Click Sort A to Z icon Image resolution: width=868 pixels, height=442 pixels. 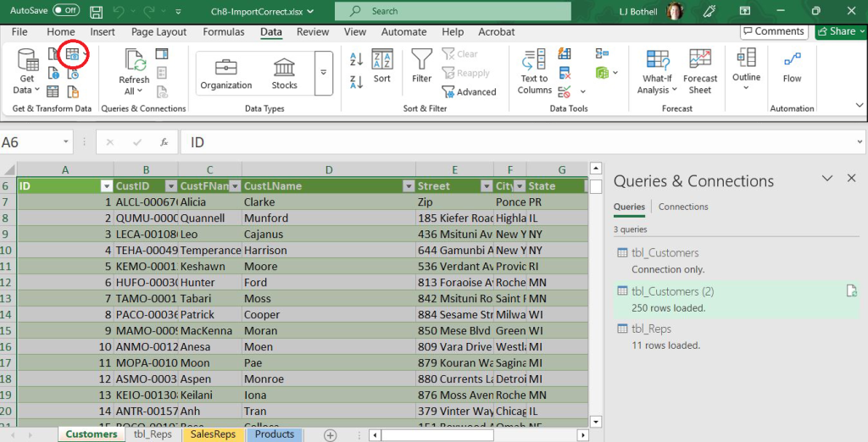coord(357,58)
